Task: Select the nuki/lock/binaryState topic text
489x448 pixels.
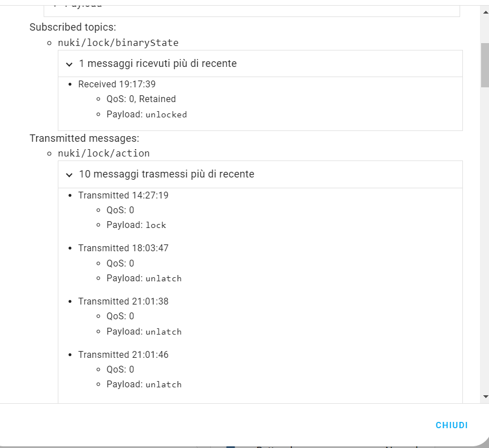Action: click(x=118, y=43)
